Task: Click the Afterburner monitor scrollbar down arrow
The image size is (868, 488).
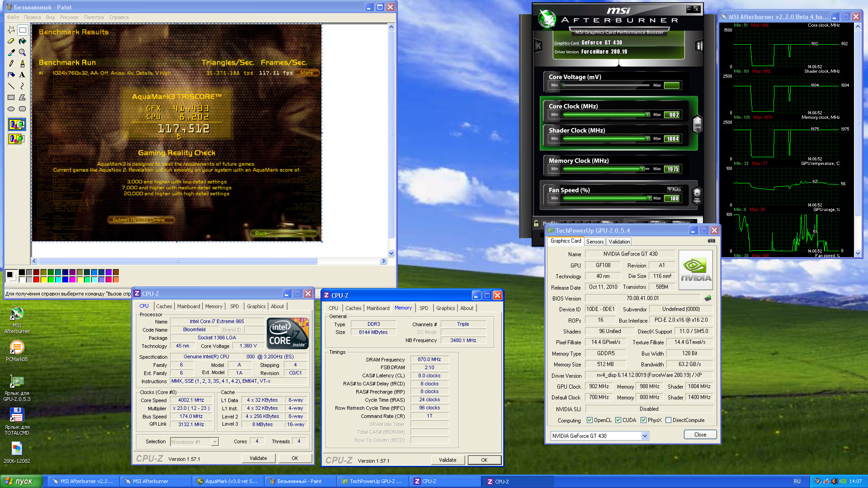Action: [858, 253]
